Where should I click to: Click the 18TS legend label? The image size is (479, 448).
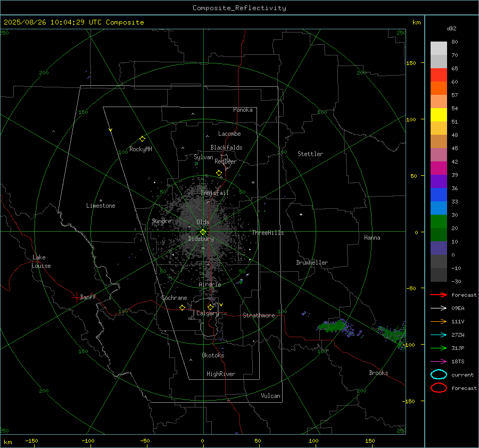tap(458, 362)
